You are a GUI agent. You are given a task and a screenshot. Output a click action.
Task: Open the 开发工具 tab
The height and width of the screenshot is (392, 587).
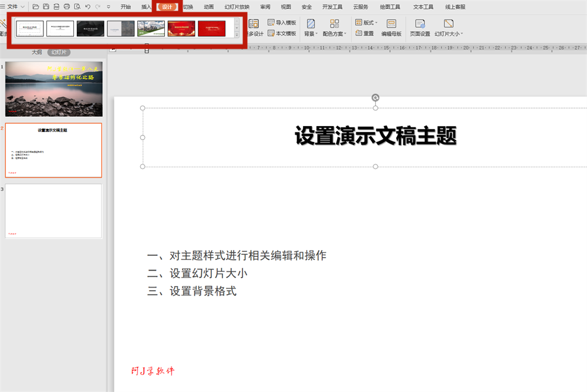[332, 6]
